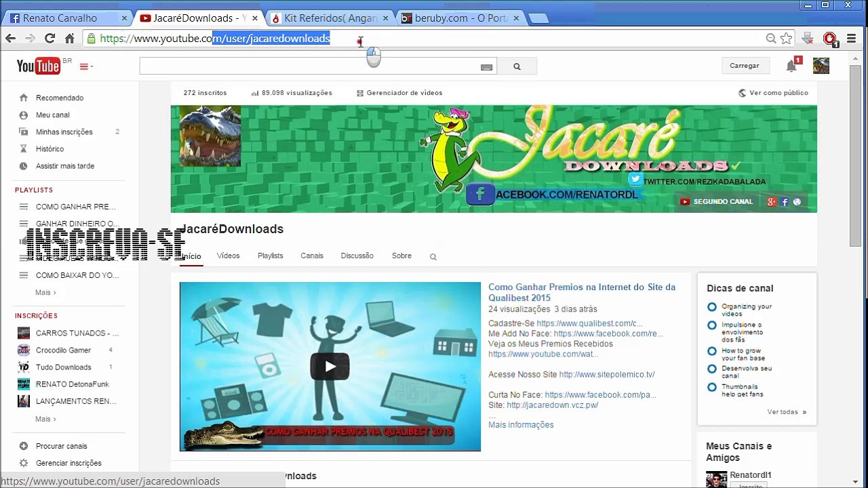This screenshot has height=488, width=868.
Task: Open Meu canal in the sidebar
Action: point(53,115)
